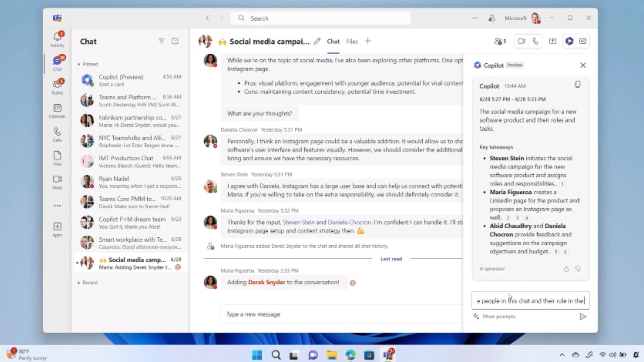Open the More options ellipsis menu near Search

[x=475, y=18]
